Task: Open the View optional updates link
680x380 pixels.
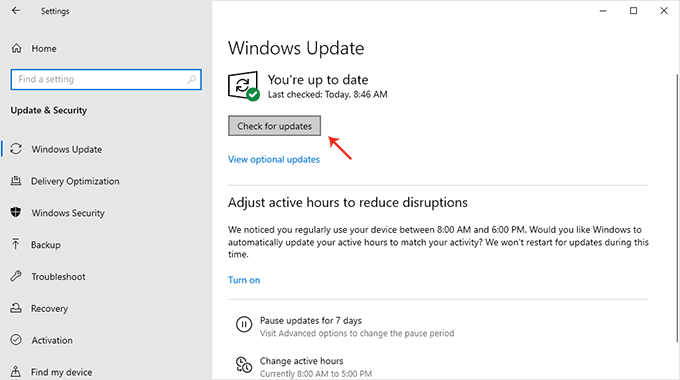Action: point(274,159)
